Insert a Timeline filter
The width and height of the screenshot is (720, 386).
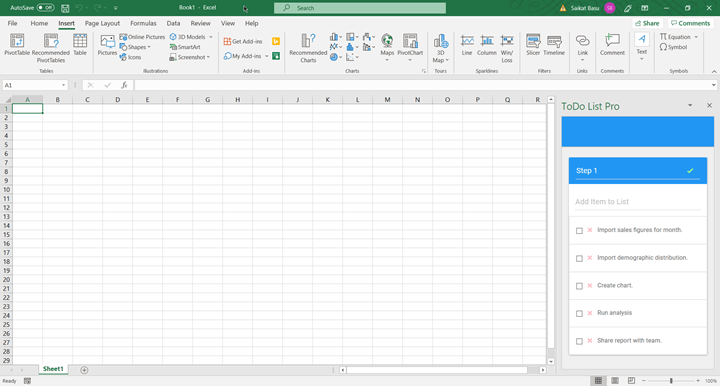(x=554, y=45)
